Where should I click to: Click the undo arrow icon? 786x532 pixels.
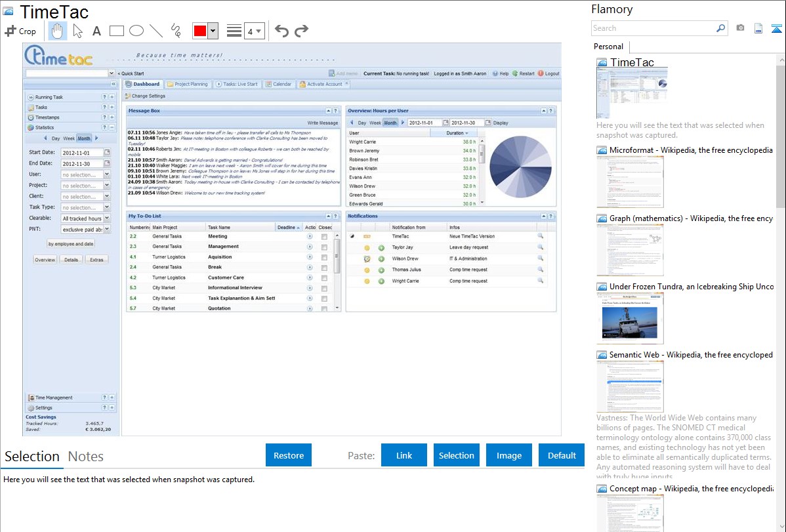pyautogui.click(x=281, y=31)
